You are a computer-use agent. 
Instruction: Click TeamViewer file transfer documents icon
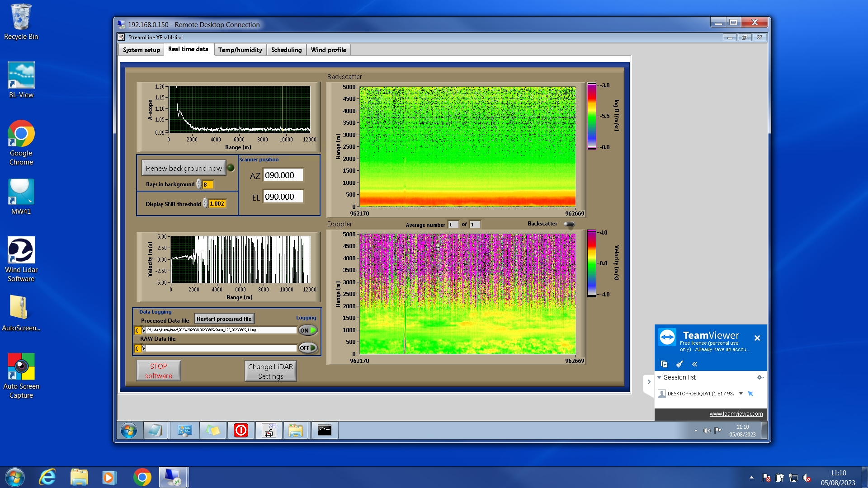tap(664, 364)
